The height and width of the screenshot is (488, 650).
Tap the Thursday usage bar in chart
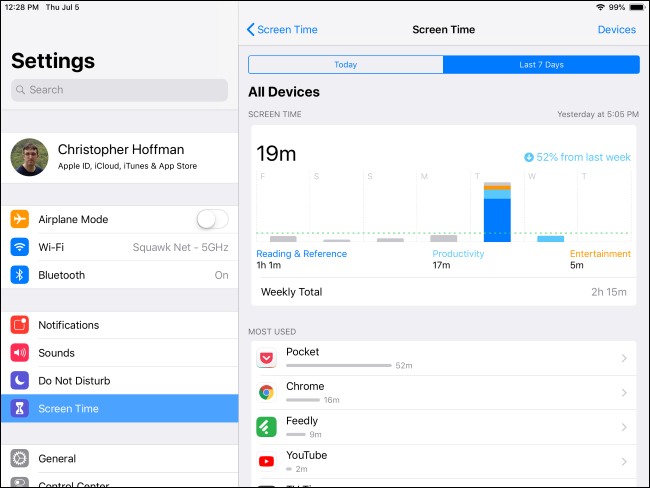[497, 212]
